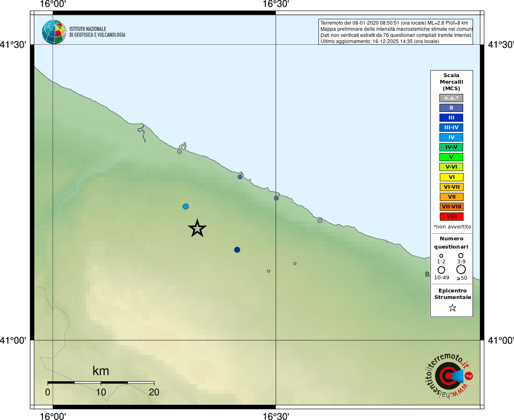
Task: Click the legend's epicenter star symbol
Action: (453, 308)
